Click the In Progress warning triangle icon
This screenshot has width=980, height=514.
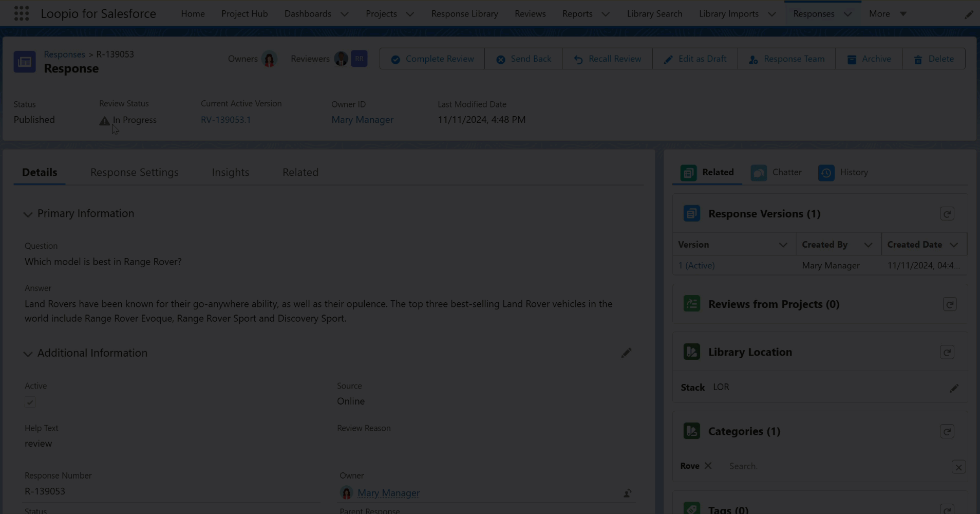[x=104, y=120]
